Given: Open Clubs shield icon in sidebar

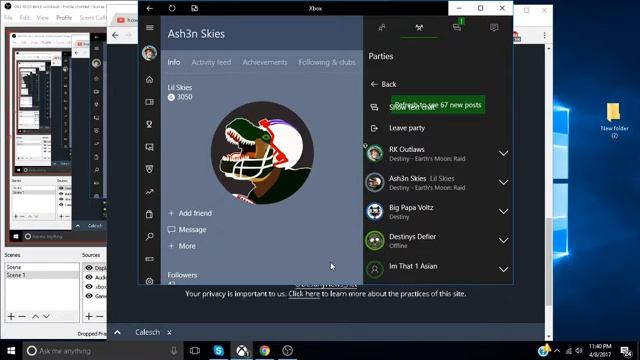Looking at the screenshot, I should tap(149, 169).
